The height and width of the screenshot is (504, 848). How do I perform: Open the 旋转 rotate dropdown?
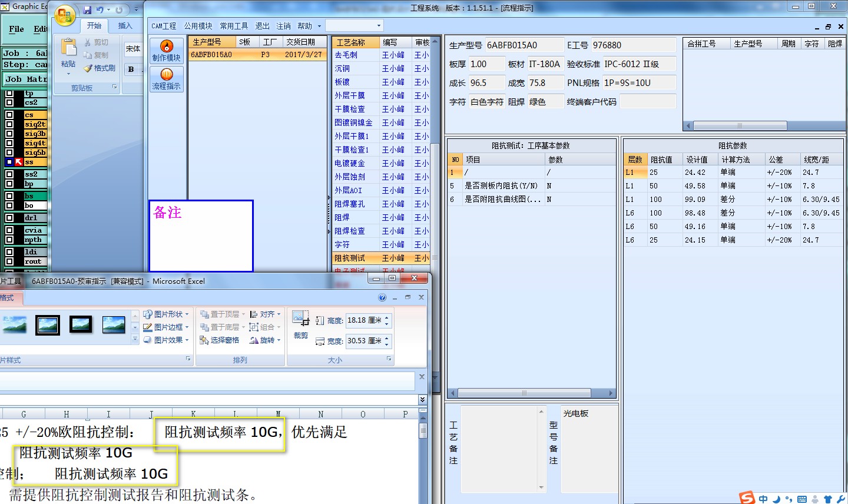point(265,340)
